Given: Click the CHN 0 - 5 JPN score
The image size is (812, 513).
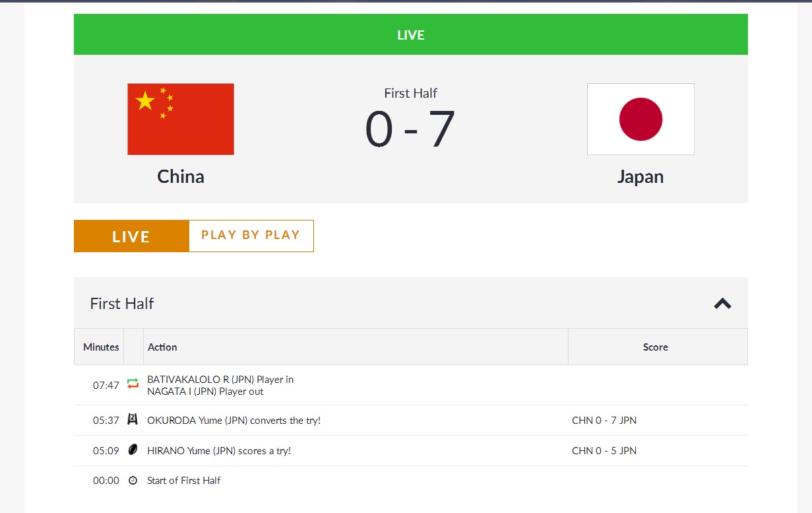Looking at the screenshot, I should click(x=604, y=451).
